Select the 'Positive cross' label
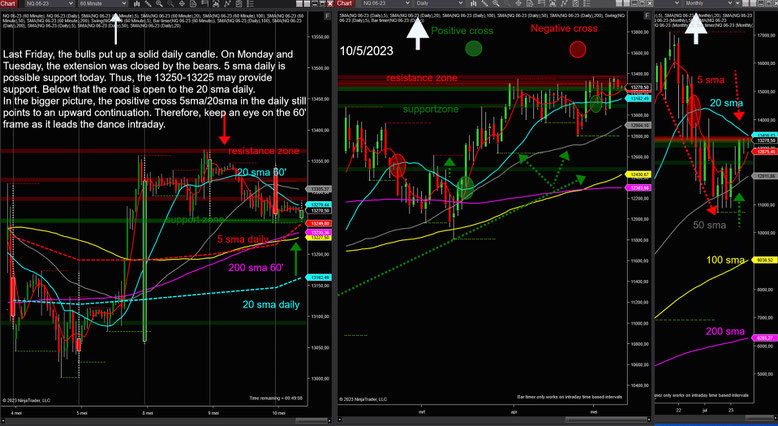The height and width of the screenshot is (426, 778). coord(462,31)
